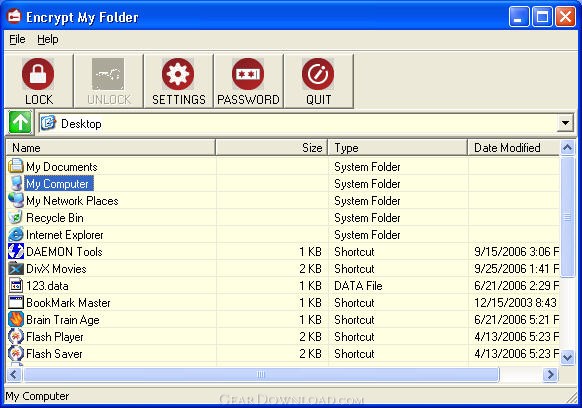Click the Recycle Bin icon
582x408 pixels.
coord(16,217)
